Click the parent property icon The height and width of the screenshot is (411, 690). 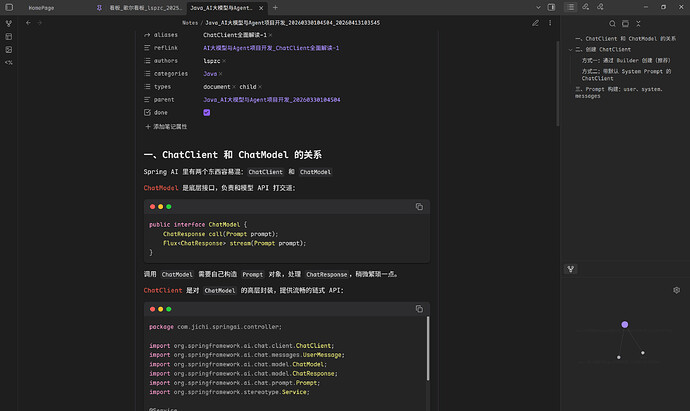(147, 100)
